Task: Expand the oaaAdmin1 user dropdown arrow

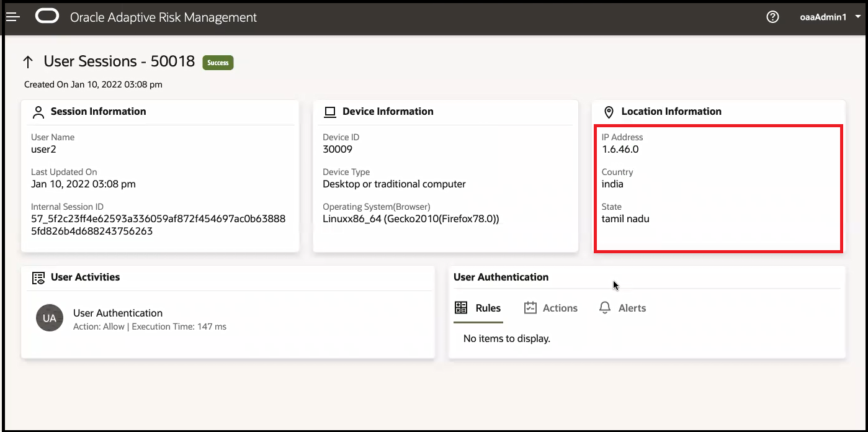Action: [858, 17]
